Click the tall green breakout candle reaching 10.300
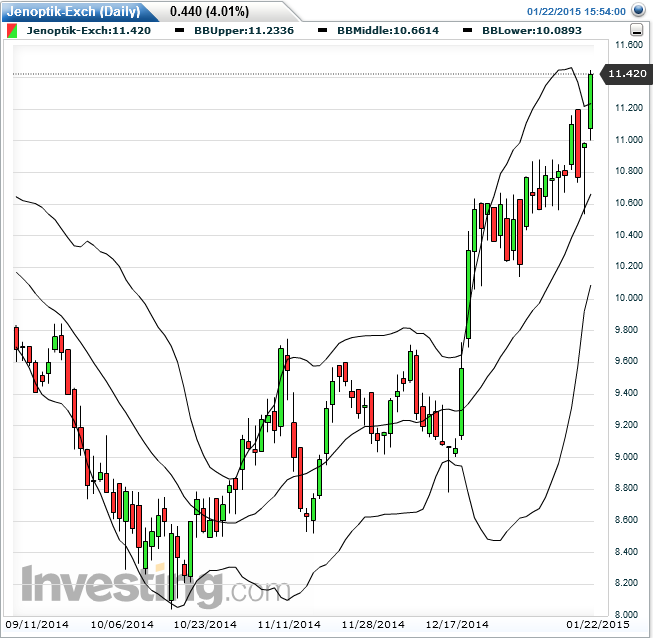 469,294
